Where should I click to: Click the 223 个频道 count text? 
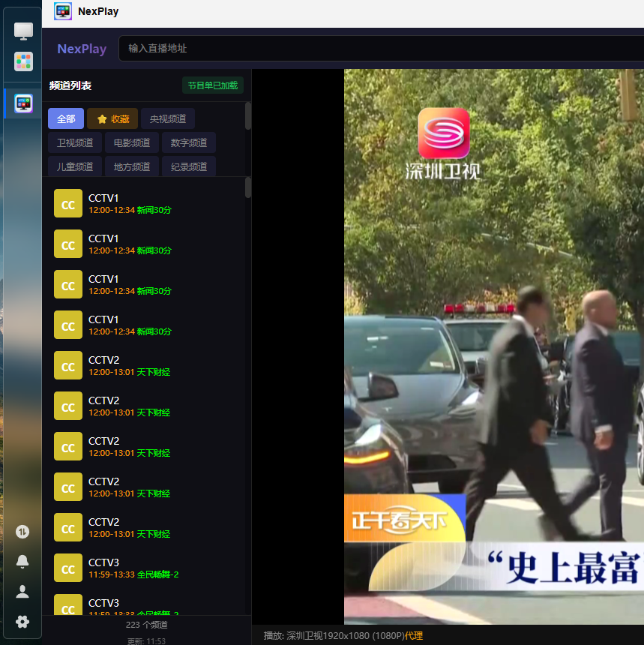point(146,625)
